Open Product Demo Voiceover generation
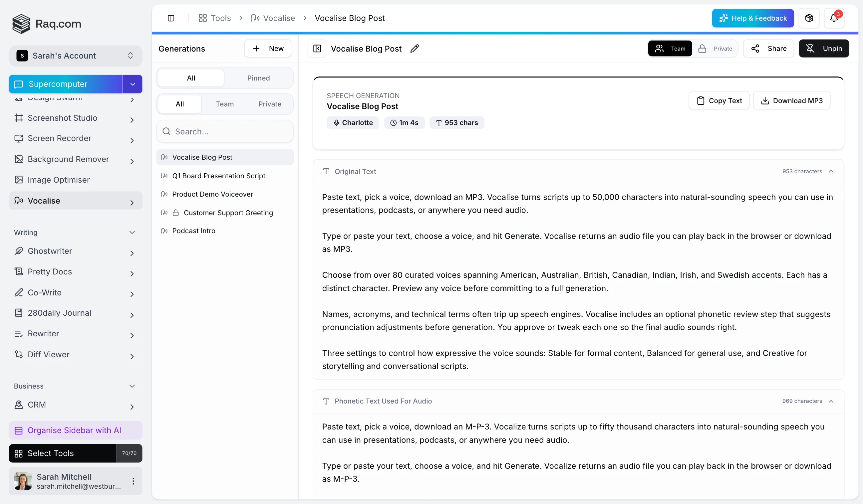The width and height of the screenshot is (863, 504). pyautogui.click(x=225, y=194)
